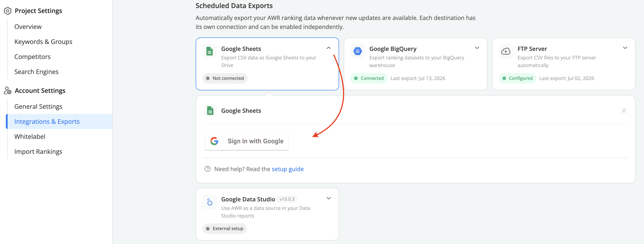Click the Not connected status badge
This screenshot has width=644, height=244.
click(x=225, y=78)
